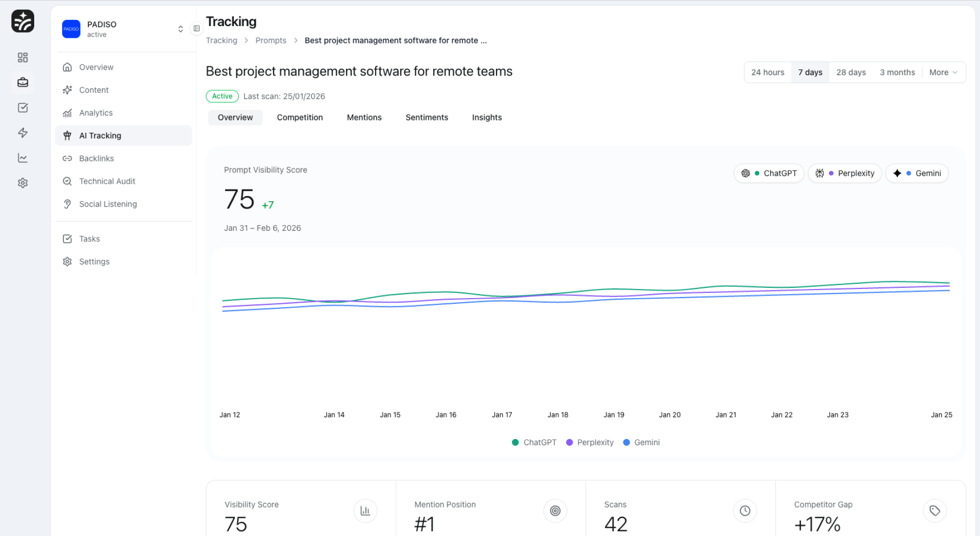Click the target icon on Mention Position card
980x536 pixels.
coord(555,510)
